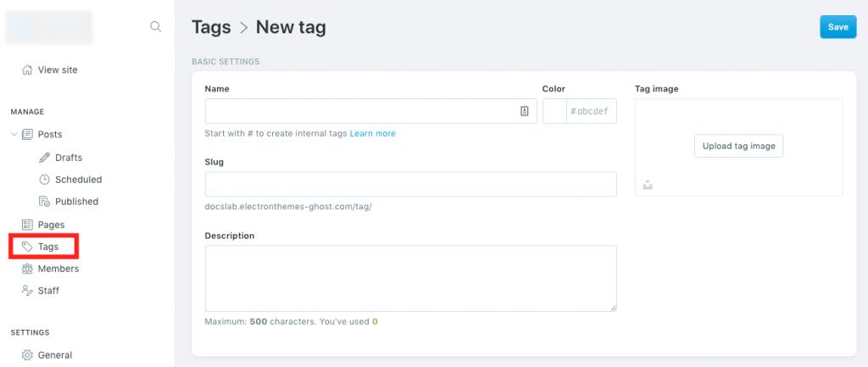Click the Pages icon in sidebar
Screen dimensions: 868x367
point(27,225)
